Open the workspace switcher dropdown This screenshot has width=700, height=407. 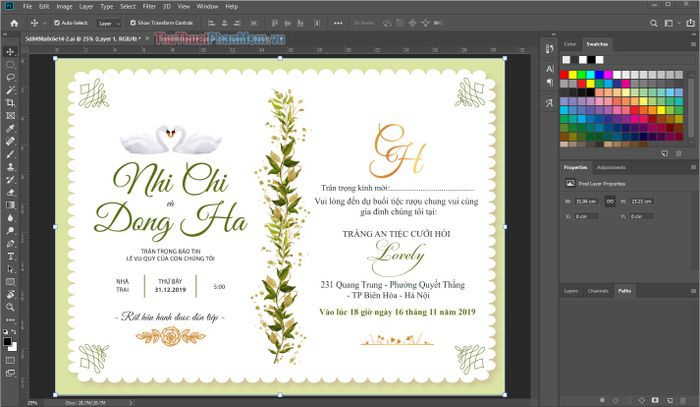pyautogui.click(x=671, y=21)
